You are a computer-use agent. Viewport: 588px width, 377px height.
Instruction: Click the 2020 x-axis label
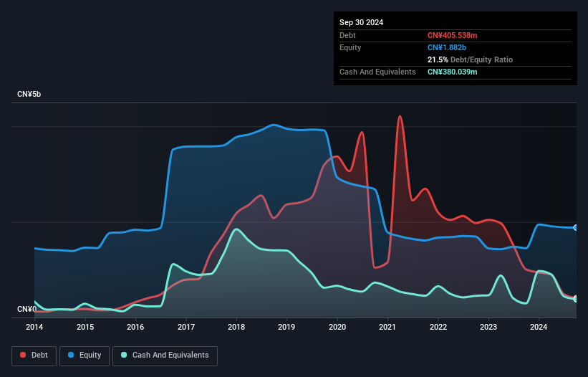[337, 327]
